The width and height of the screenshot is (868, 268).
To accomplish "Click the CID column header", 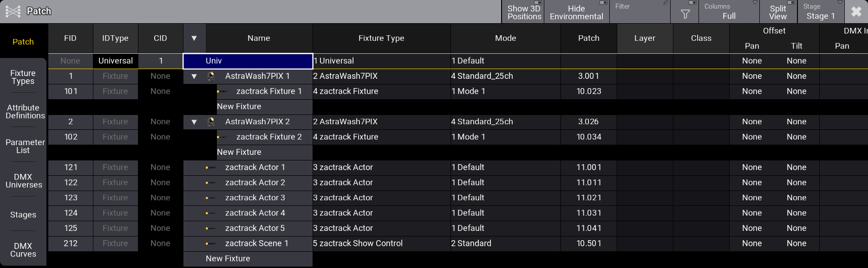I will click(x=160, y=38).
